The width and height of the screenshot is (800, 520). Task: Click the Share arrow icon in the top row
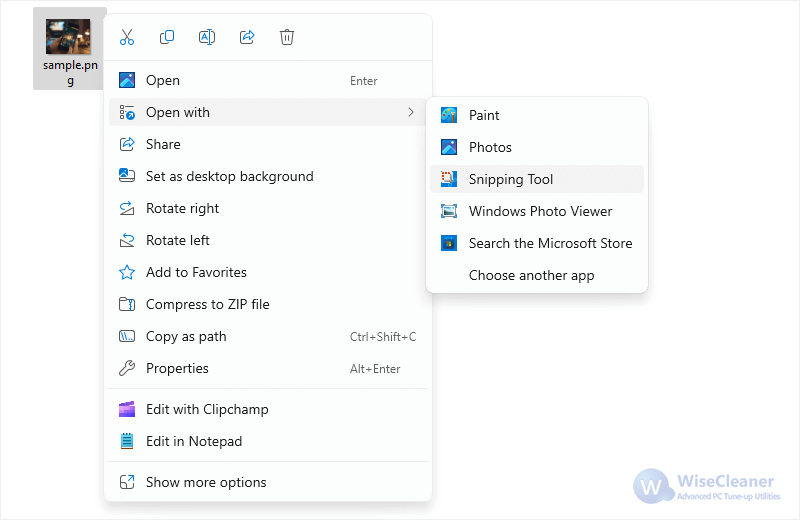tap(247, 37)
